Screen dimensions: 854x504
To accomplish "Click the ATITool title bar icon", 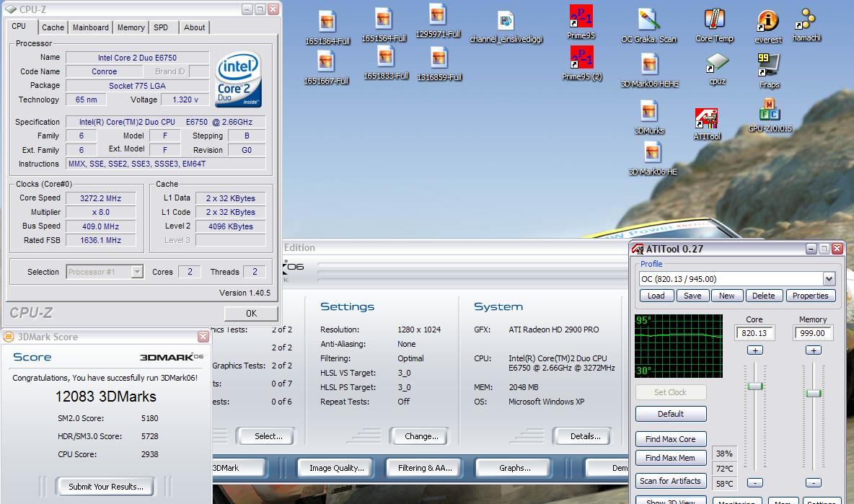I will point(637,249).
